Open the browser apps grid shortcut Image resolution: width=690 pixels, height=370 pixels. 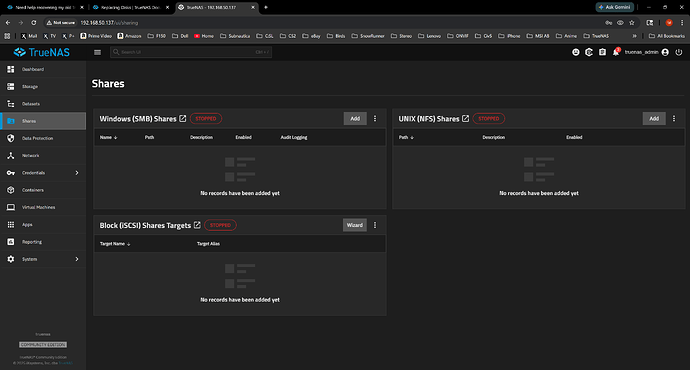[x=7, y=36]
